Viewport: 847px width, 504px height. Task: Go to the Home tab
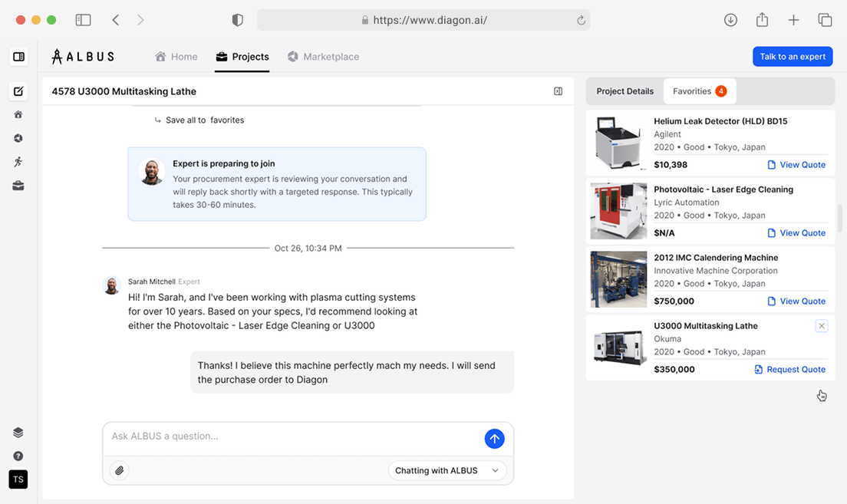coord(176,57)
